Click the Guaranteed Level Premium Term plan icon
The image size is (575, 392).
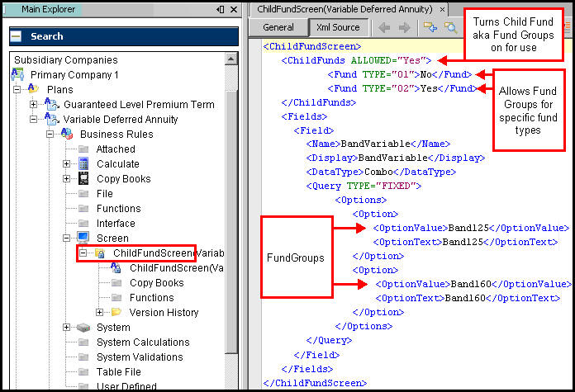(52, 104)
